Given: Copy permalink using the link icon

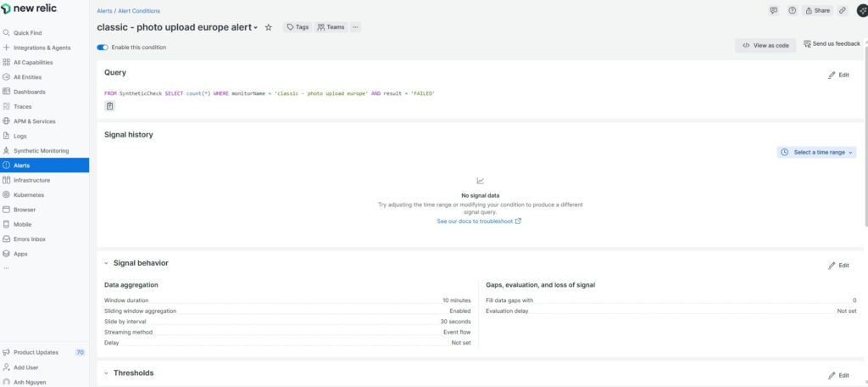Looking at the screenshot, I should [842, 10].
